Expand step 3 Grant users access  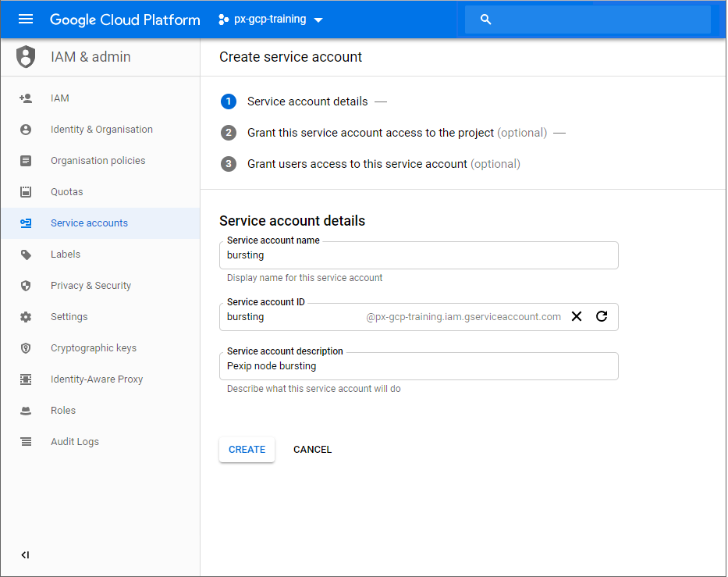click(357, 164)
